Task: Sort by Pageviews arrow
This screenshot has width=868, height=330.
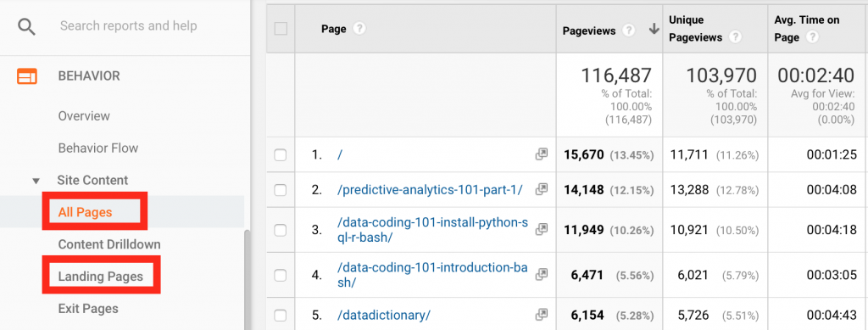Action: pyautogui.click(x=654, y=30)
